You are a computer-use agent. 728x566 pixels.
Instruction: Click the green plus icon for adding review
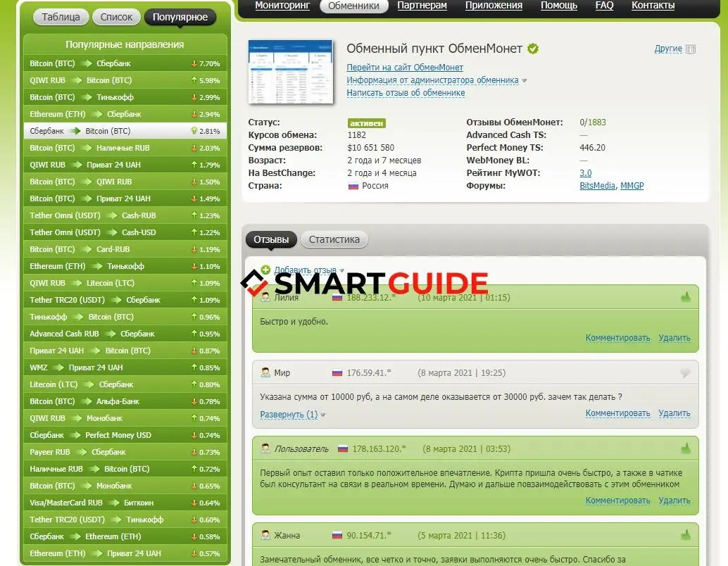265,270
